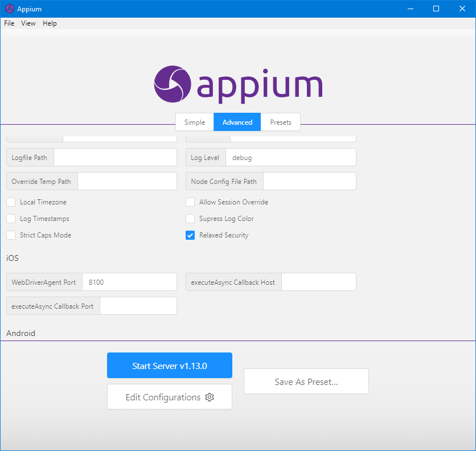
Task: Open Edit Configurations
Action: click(170, 397)
